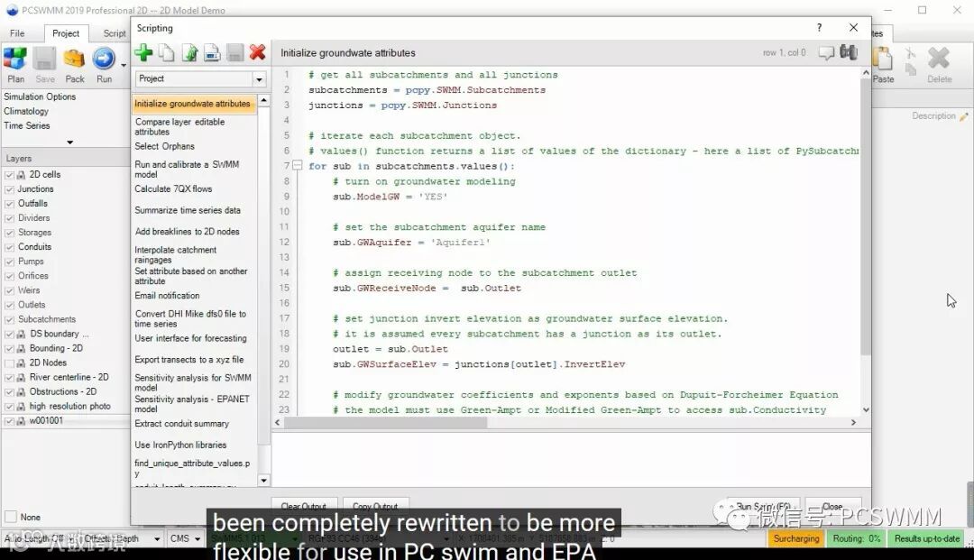
Task: Click the grayed save script icon in Scripting
Action: (234, 53)
